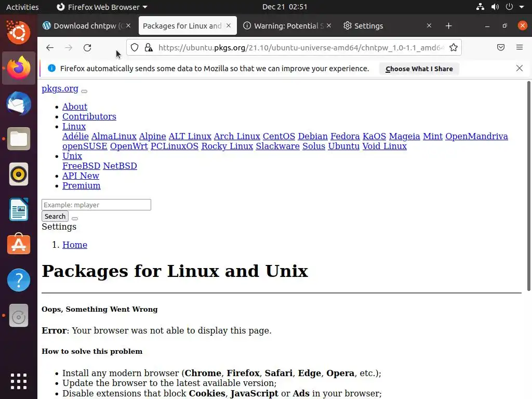This screenshot has height=399, width=532.
Task: Open LibreOffice Writer from dock
Action: click(x=19, y=210)
